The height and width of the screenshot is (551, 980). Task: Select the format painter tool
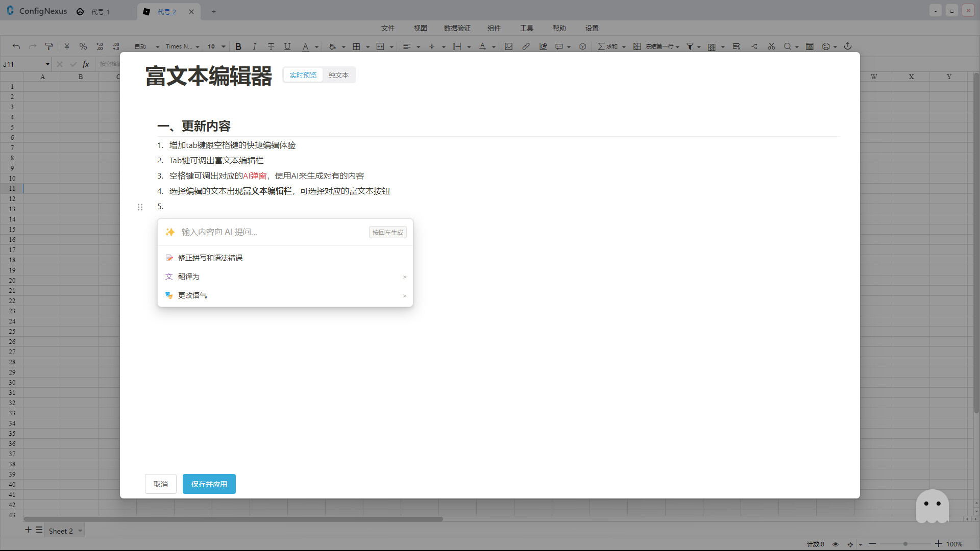pos(49,46)
